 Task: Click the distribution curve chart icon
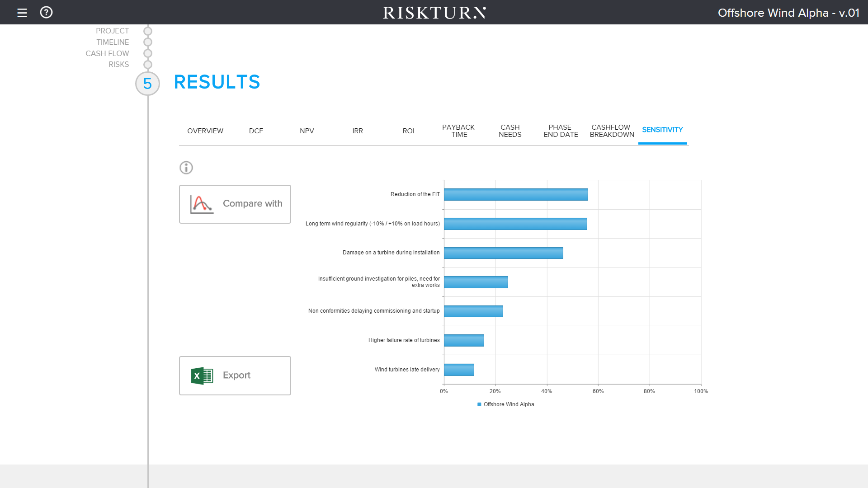(201, 204)
